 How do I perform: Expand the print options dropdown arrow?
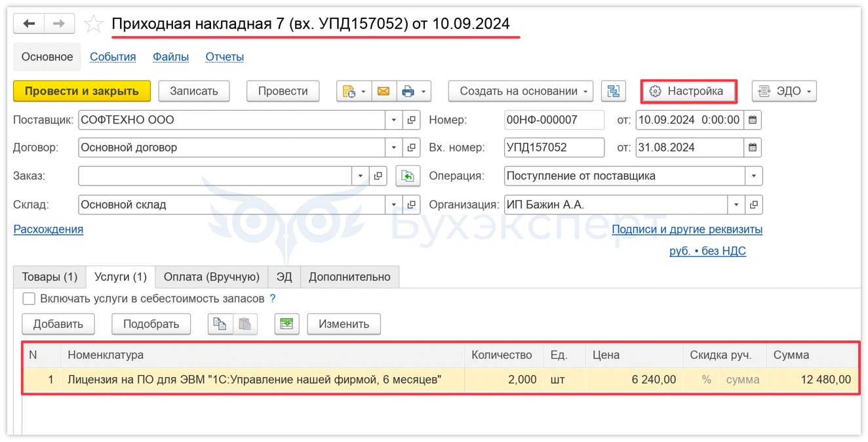coord(424,91)
